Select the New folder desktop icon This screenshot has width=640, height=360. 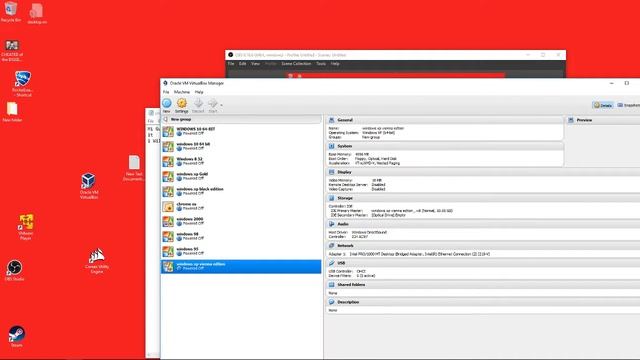click(12, 112)
